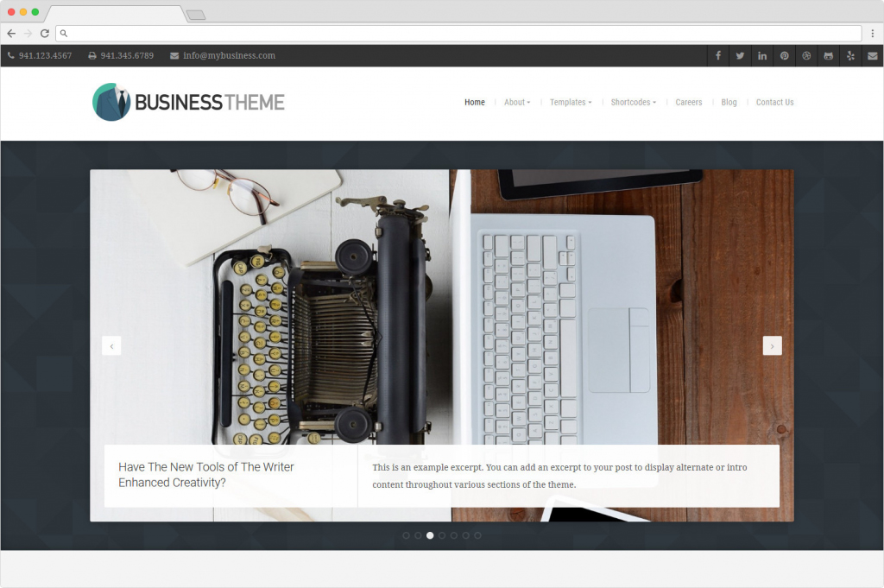The height and width of the screenshot is (588, 884).
Task: Click the email envelope icon in top bar
Action: point(873,56)
